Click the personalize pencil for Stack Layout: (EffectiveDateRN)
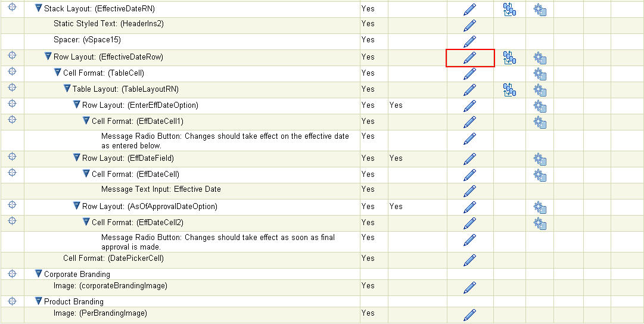644x324 pixels. [x=470, y=10]
